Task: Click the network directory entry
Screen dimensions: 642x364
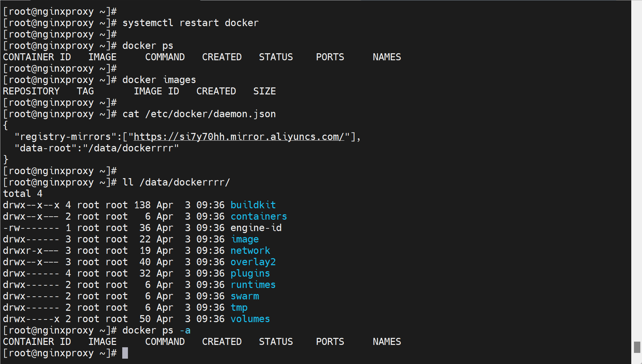Action: [250, 250]
